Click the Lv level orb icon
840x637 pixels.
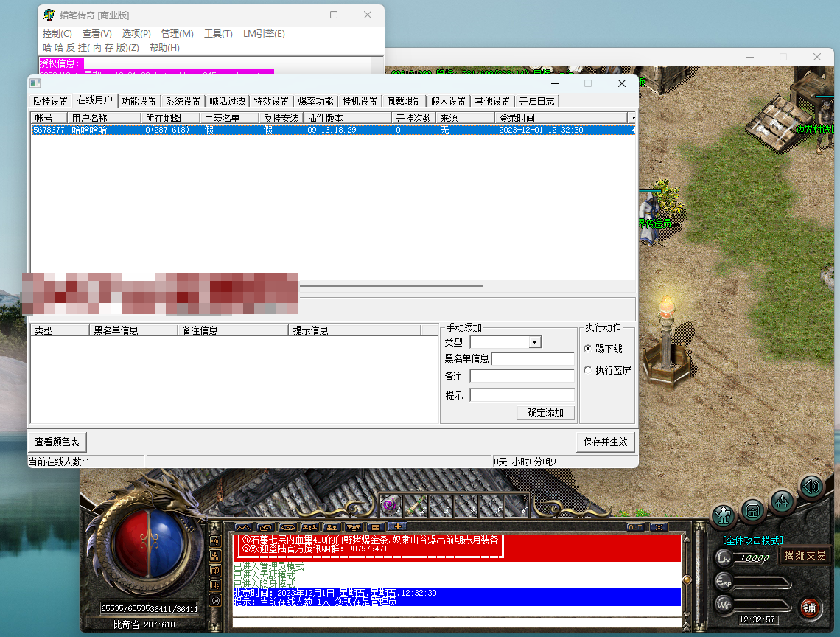pyautogui.click(x=724, y=558)
